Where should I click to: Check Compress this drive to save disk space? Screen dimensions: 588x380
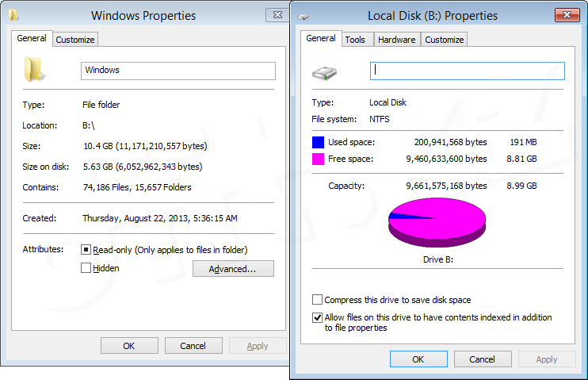(317, 300)
